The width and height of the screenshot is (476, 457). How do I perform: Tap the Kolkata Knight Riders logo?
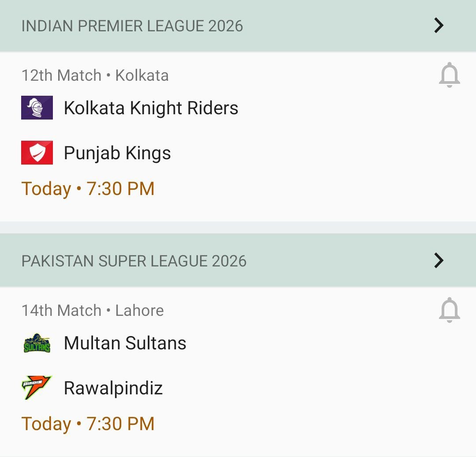coord(37,108)
